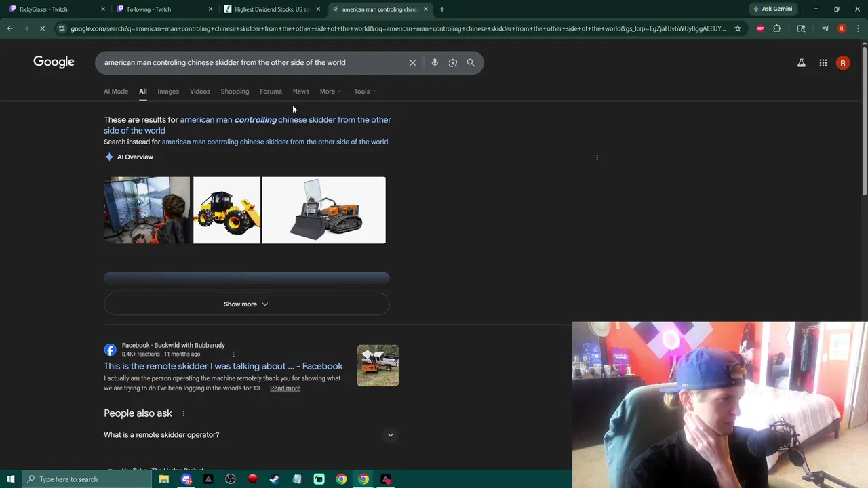Open the simulator operator image thumbnail

click(147, 210)
